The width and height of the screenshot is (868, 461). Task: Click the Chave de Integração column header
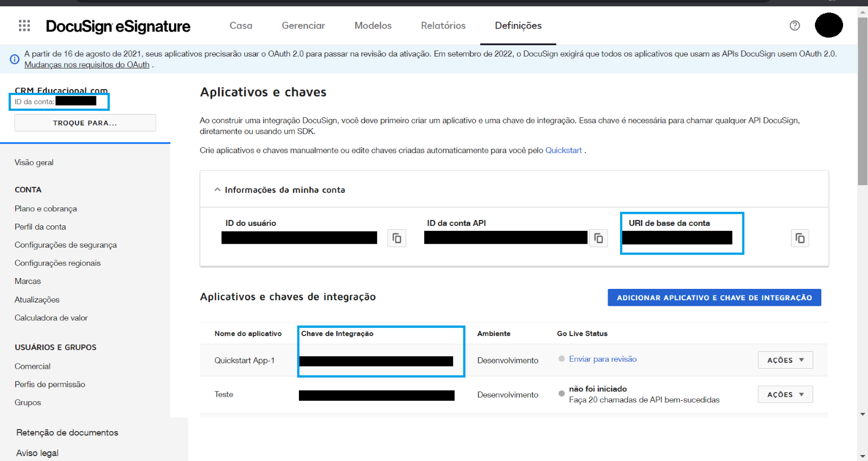click(337, 333)
